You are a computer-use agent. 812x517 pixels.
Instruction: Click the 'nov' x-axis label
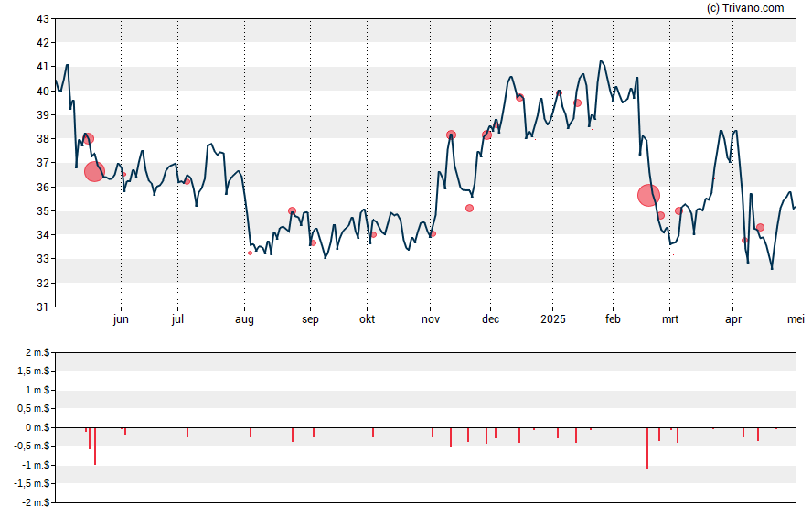coord(431,319)
